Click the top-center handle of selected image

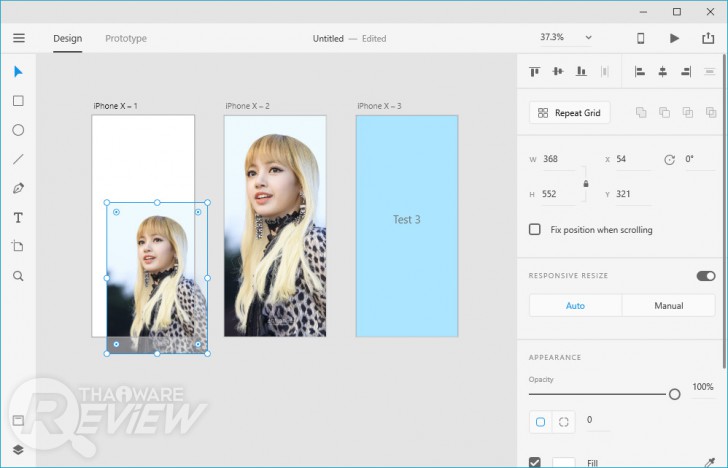click(157, 202)
